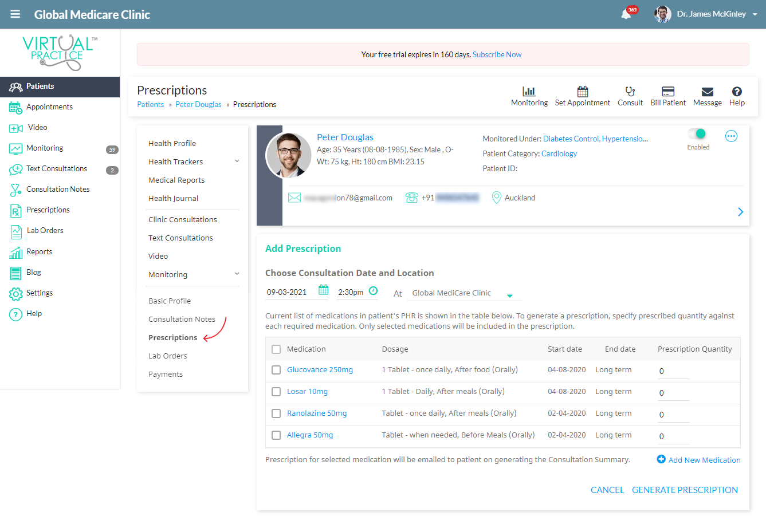This screenshot has height=532, width=766.
Task: Start Consult via stethoscope icon
Action: [x=630, y=91]
